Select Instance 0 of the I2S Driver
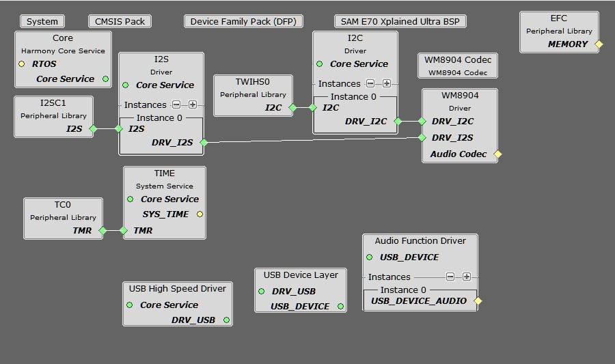This screenshot has height=364, width=615. coord(159,118)
